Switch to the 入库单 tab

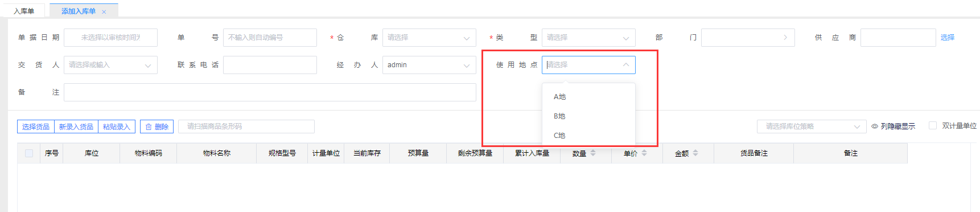click(x=24, y=11)
